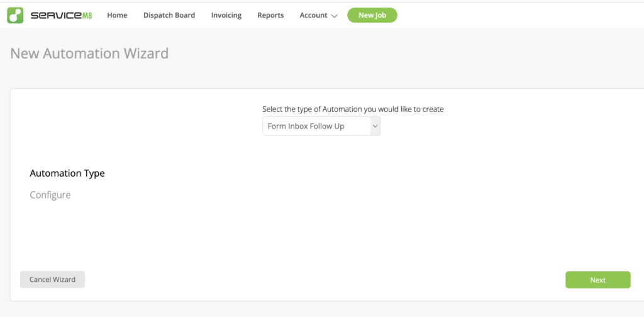Click the automation type selection label text

click(353, 109)
